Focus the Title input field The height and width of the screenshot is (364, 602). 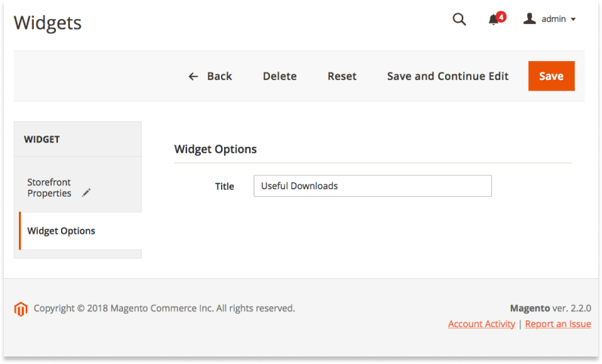(x=373, y=186)
